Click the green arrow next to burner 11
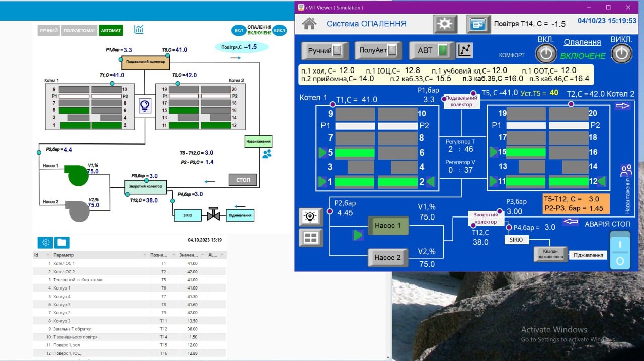Image resolution: width=644 pixels, height=361 pixels. click(494, 181)
